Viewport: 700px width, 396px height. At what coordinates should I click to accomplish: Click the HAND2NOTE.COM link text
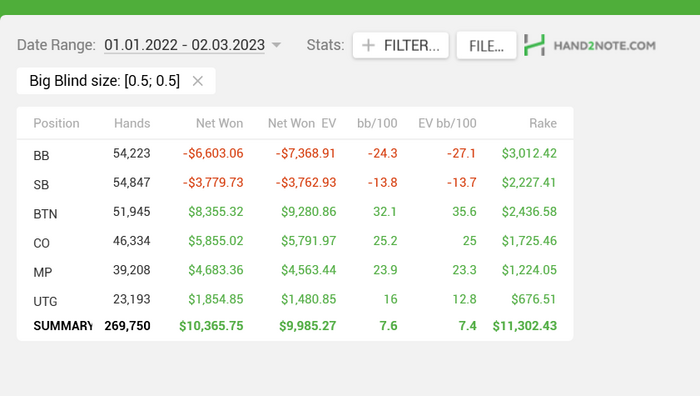coord(604,46)
